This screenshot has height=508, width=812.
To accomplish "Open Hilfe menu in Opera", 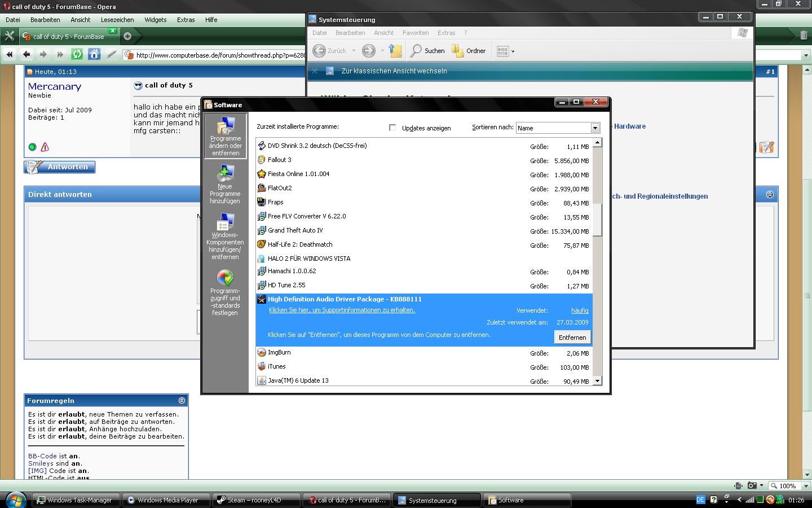I will (211, 20).
